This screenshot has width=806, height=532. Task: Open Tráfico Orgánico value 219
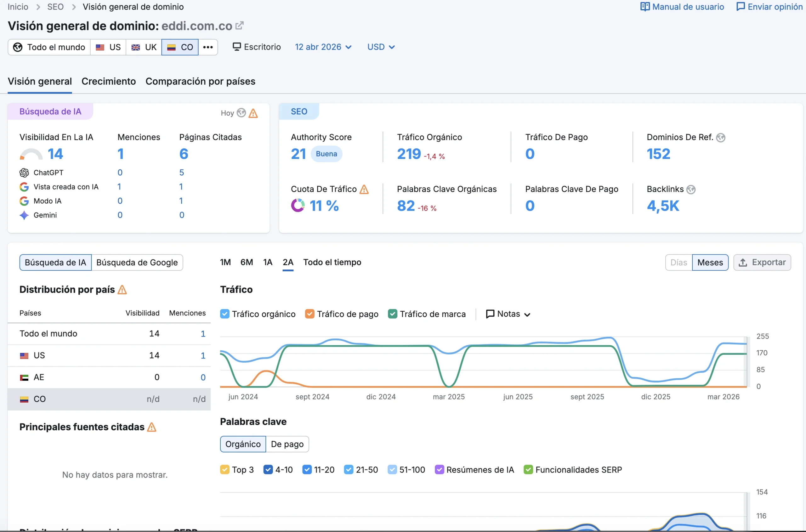(409, 154)
